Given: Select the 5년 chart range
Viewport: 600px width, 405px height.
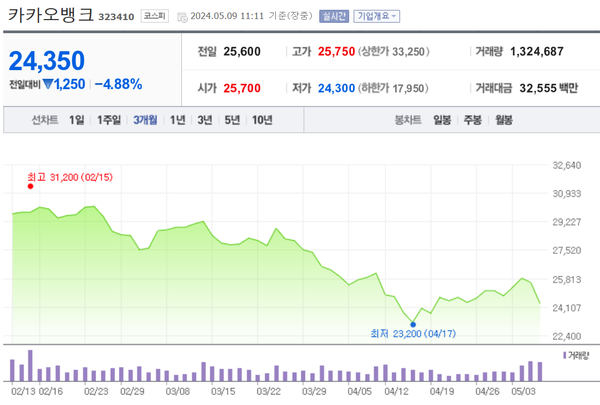Looking at the screenshot, I should 231,121.
